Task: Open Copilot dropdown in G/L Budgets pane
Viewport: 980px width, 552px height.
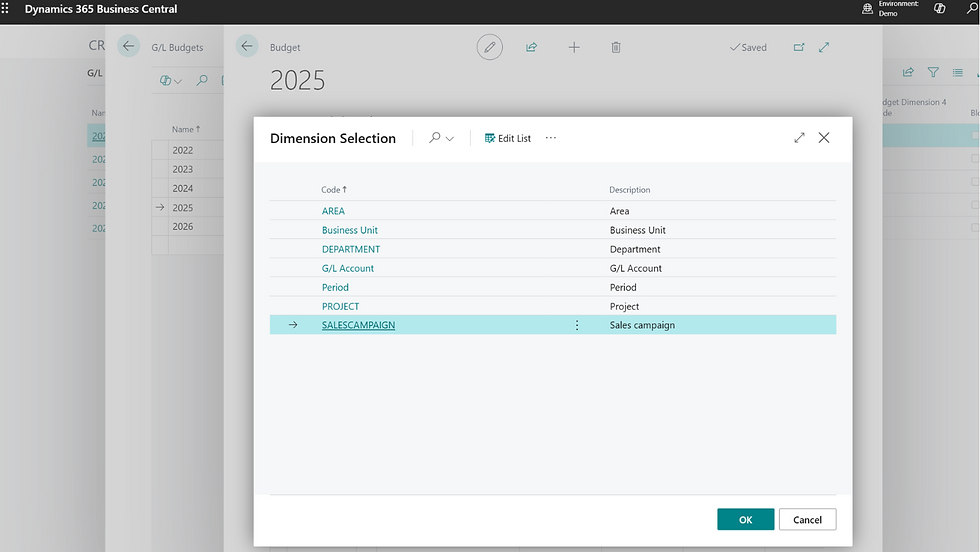Action: click(170, 80)
